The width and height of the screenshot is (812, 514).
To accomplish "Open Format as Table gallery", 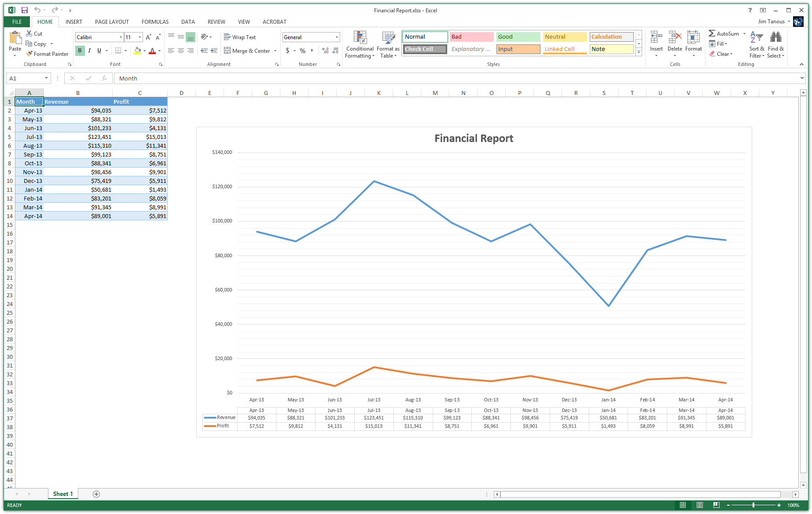I will (x=388, y=44).
